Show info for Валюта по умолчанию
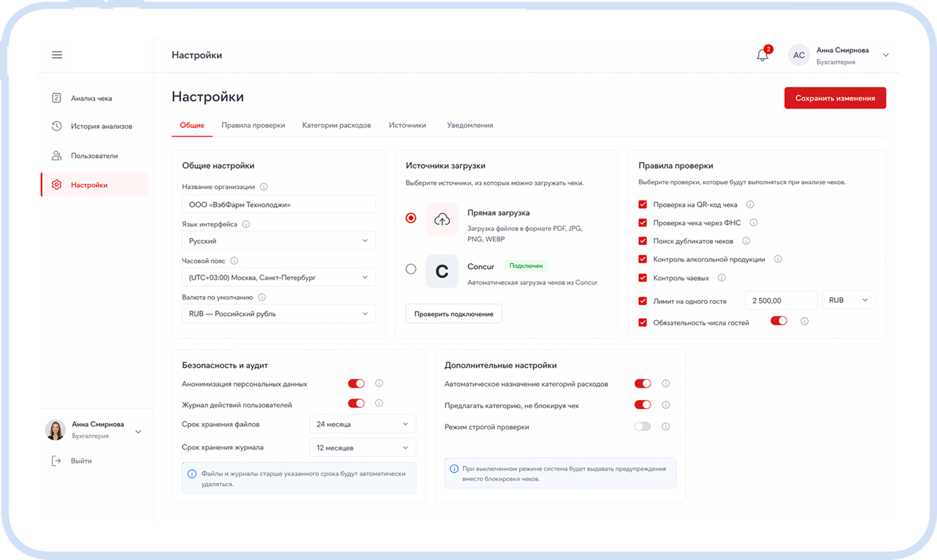937x560 pixels. tap(262, 297)
